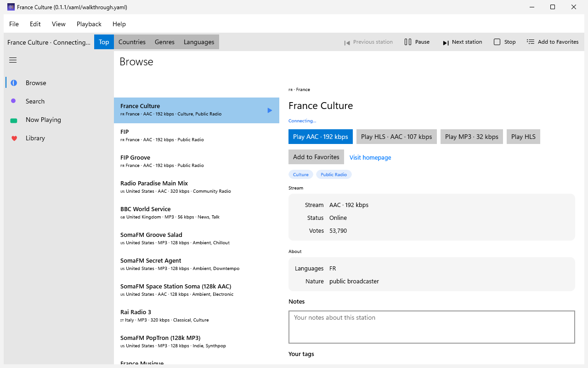Click the Votes value 53,790

pyautogui.click(x=338, y=231)
